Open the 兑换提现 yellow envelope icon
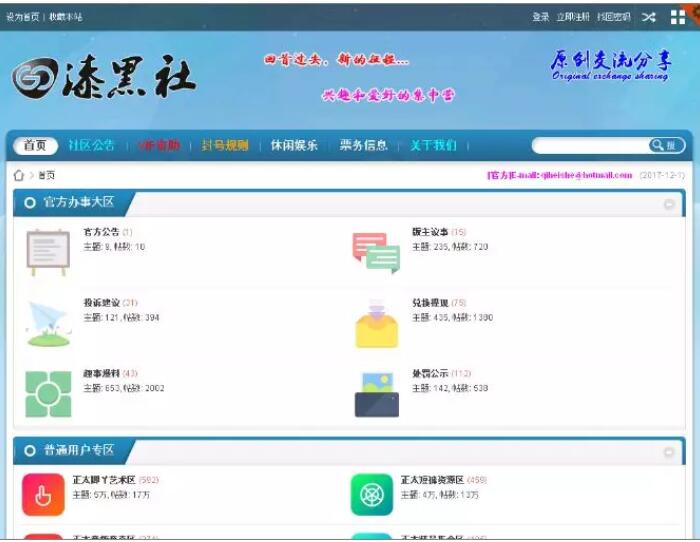 pyautogui.click(x=376, y=324)
